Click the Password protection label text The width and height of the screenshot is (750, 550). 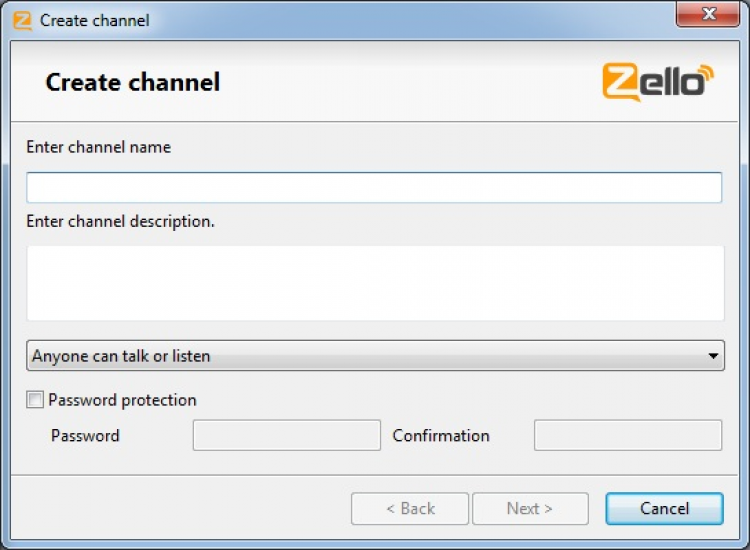pos(122,400)
